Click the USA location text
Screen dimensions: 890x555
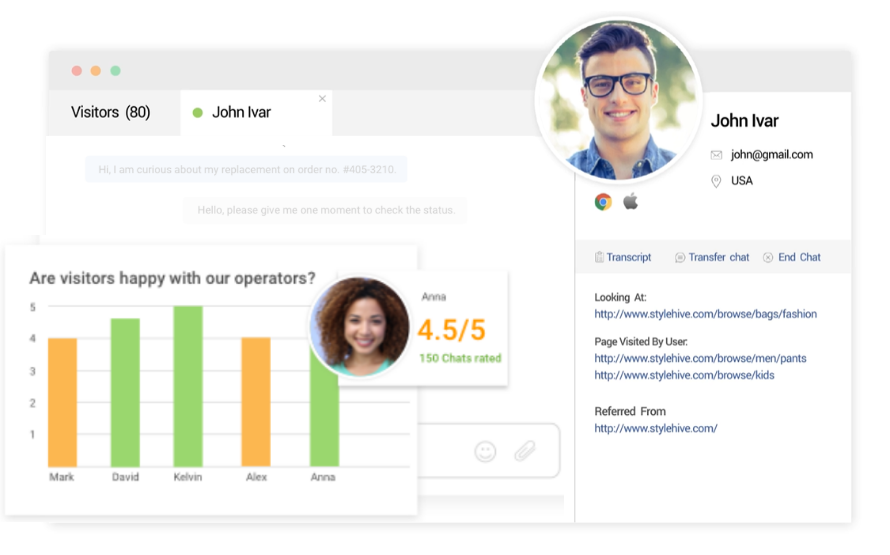(x=742, y=180)
